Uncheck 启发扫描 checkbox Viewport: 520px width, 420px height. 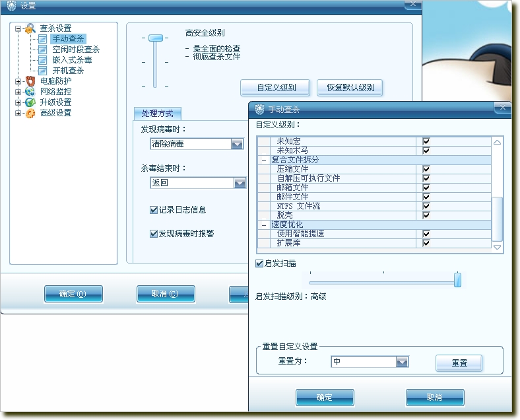point(259,263)
